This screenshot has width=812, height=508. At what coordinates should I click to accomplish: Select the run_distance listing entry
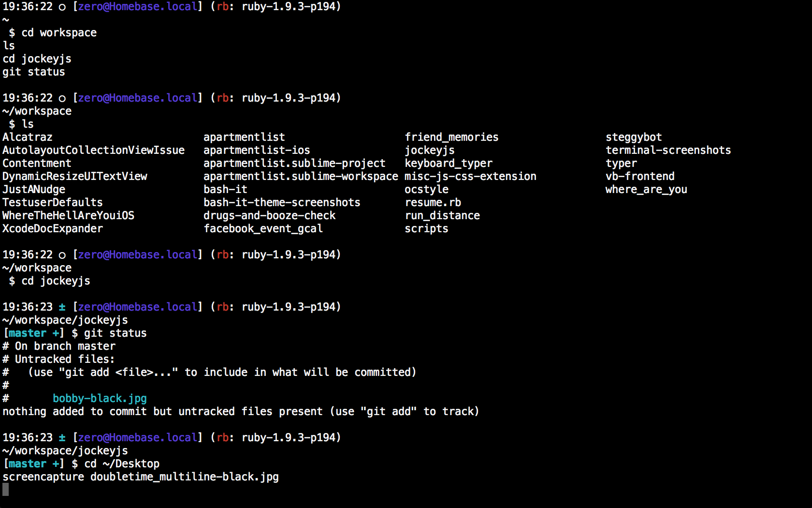coord(442,216)
